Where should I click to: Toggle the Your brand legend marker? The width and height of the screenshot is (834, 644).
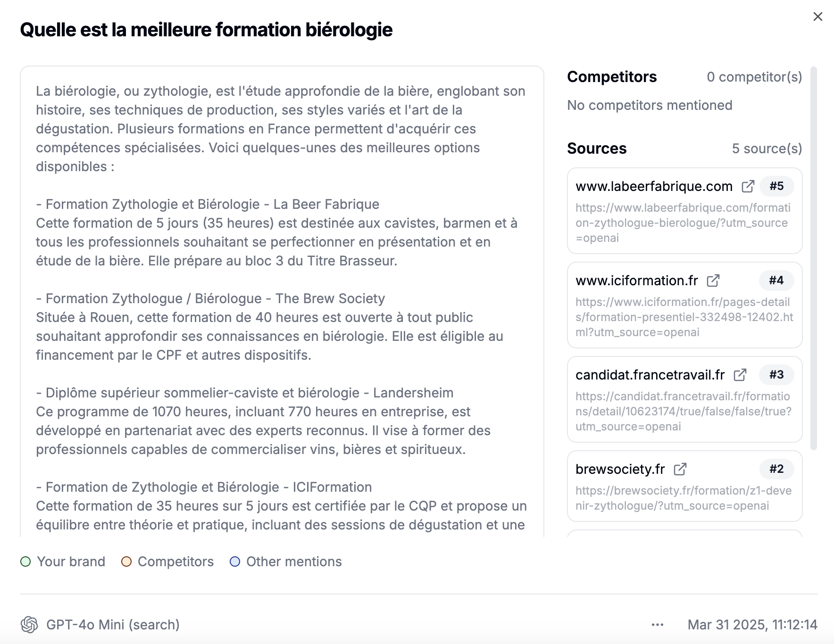25,561
